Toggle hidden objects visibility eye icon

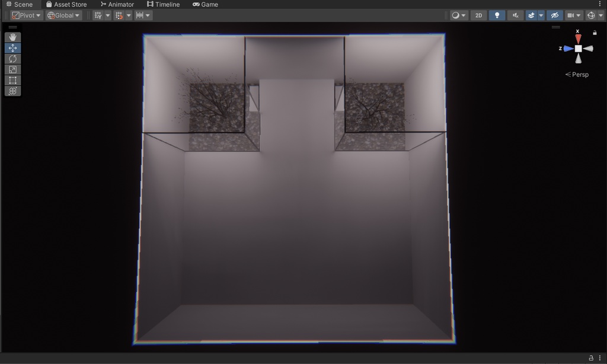click(x=555, y=15)
